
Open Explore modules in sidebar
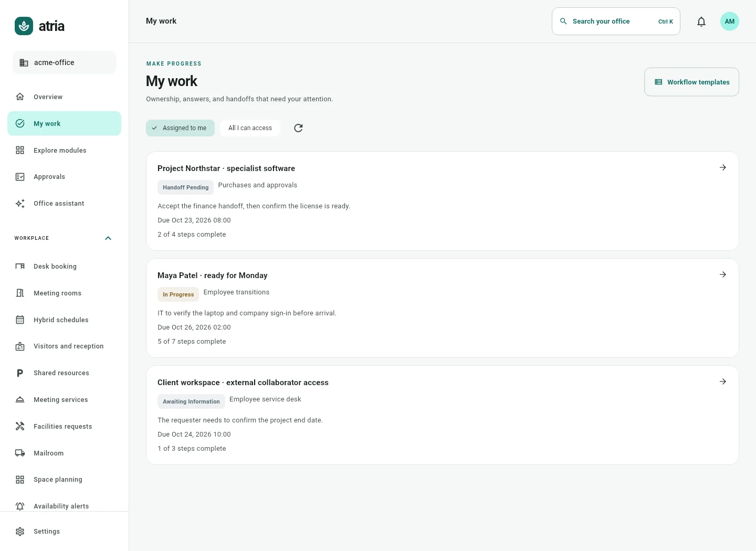click(x=64, y=150)
